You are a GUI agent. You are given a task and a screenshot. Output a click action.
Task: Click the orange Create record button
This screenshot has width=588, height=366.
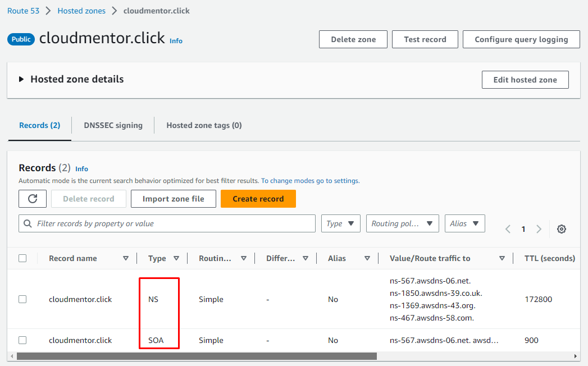[258, 199]
